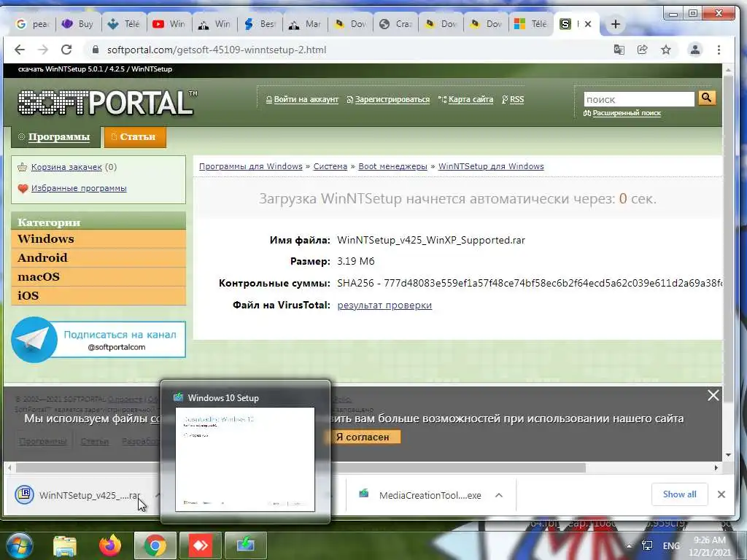
Task: Expand options for MediaCreationTool download
Action: pyautogui.click(x=499, y=495)
